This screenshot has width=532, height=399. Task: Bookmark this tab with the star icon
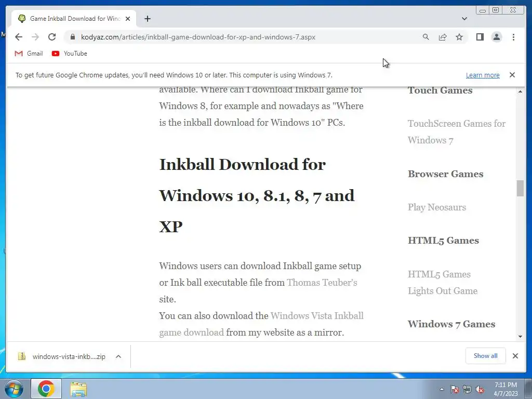click(x=459, y=37)
